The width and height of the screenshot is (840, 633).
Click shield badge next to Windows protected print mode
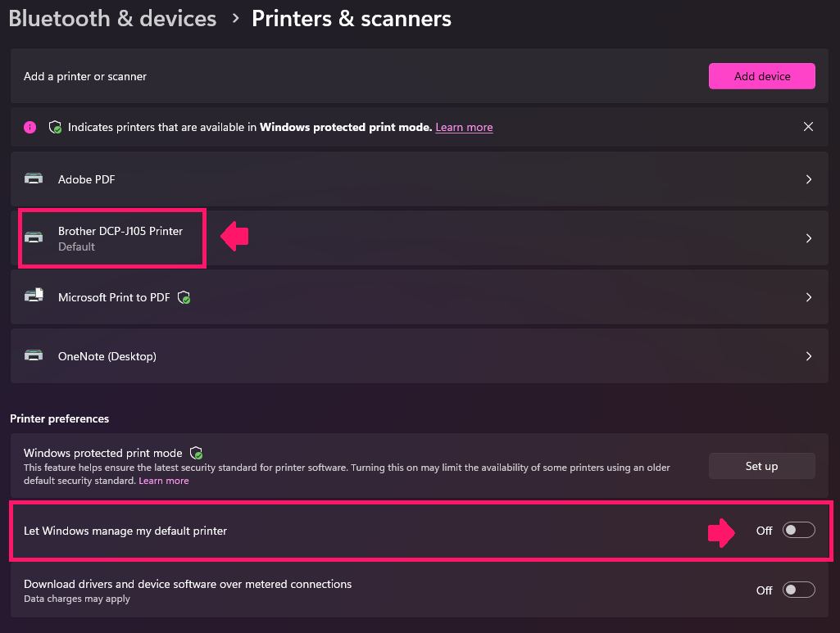coord(197,453)
